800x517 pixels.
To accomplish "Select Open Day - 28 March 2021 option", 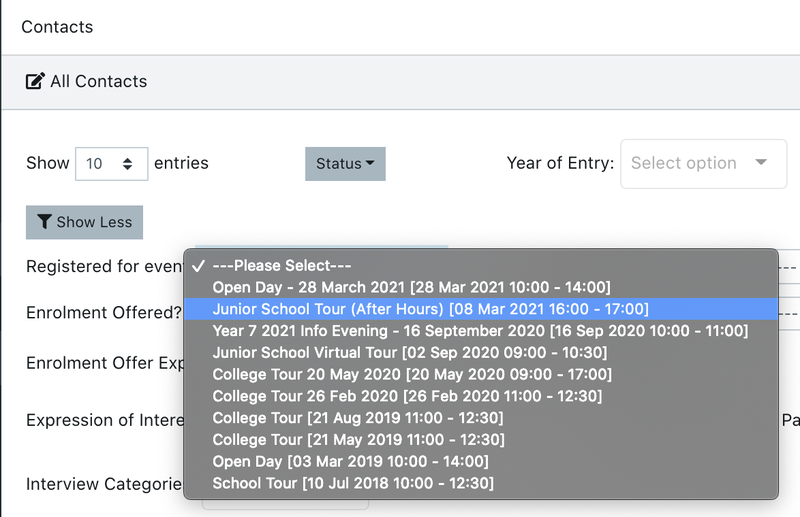I will click(x=411, y=287).
